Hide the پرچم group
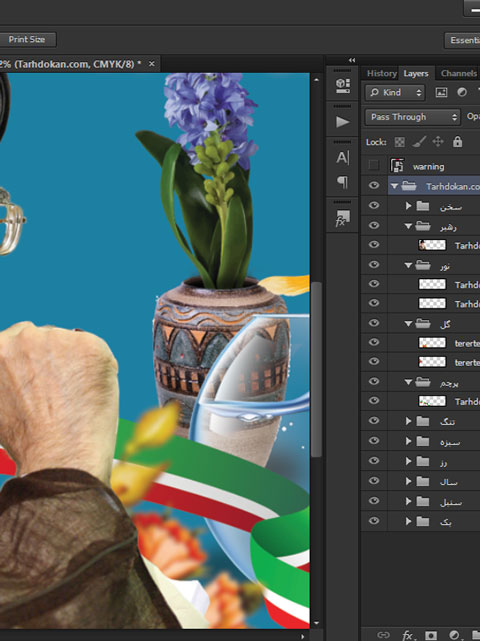The height and width of the screenshot is (641, 480). 374,381
